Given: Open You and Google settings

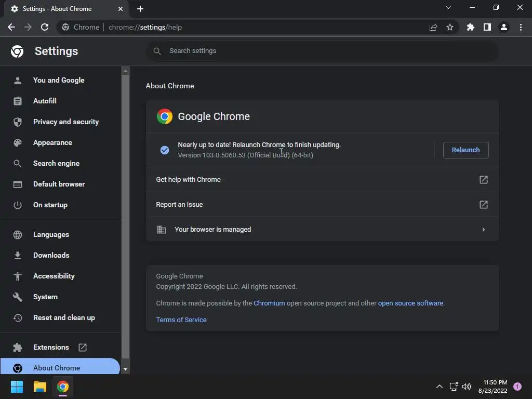Looking at the screenshot, I should [x=60, y=80].
